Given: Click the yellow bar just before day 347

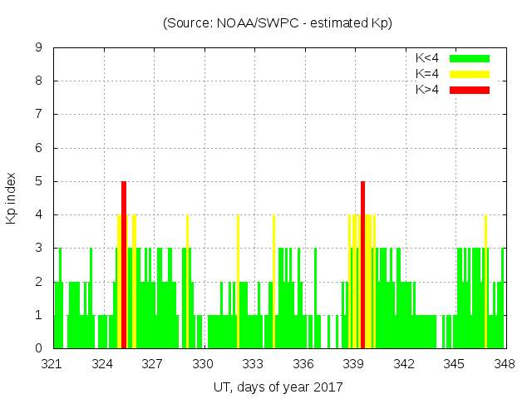Looking at the screenshot, I should coord(485,281).
